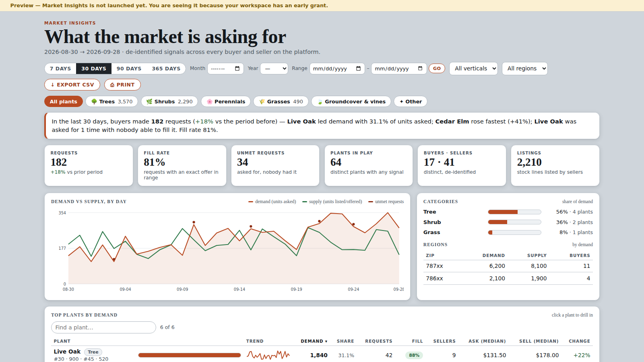Select the All plants filter

pos(64,101)
